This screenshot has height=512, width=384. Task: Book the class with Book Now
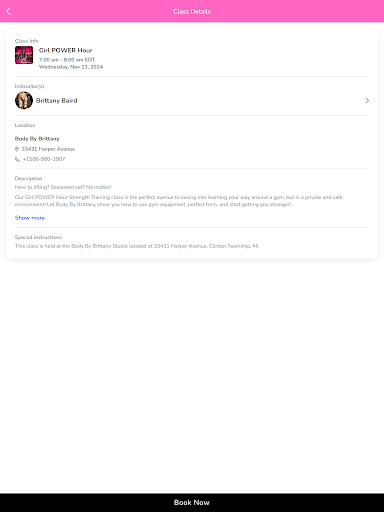point(192,503)
